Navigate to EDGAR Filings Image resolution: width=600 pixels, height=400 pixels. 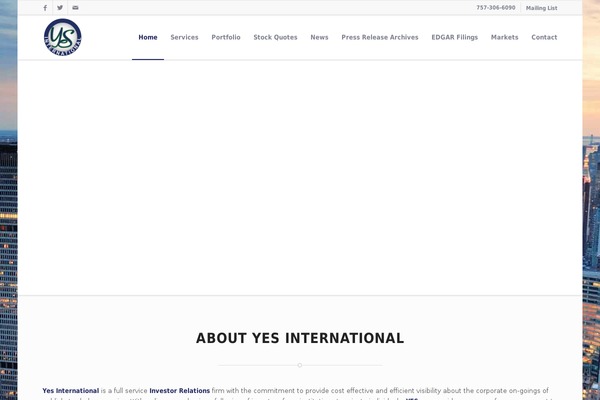click(455, 37)
